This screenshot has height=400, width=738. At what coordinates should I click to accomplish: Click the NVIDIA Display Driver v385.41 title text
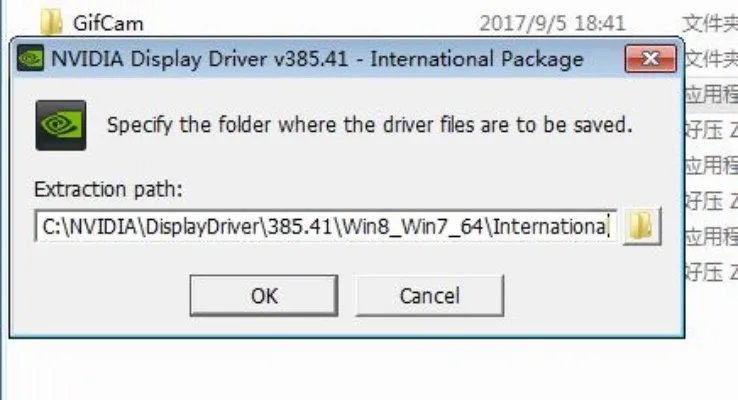(317, 59)
